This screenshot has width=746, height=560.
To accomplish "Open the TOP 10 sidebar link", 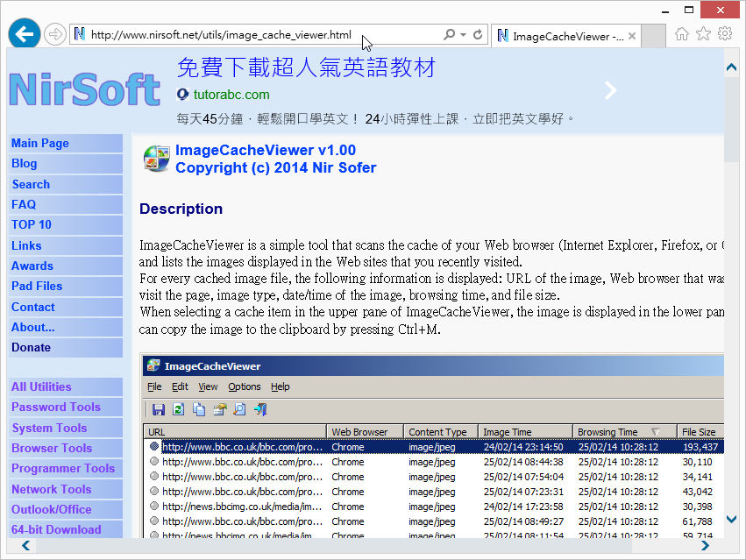I will [66, 224].
